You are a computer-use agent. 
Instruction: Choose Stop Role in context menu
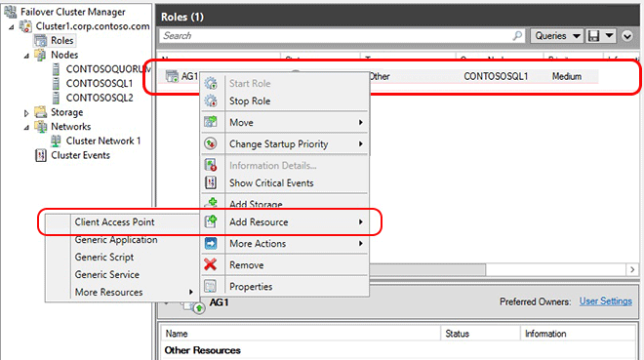pyautogui.click(x=285, y=100)
